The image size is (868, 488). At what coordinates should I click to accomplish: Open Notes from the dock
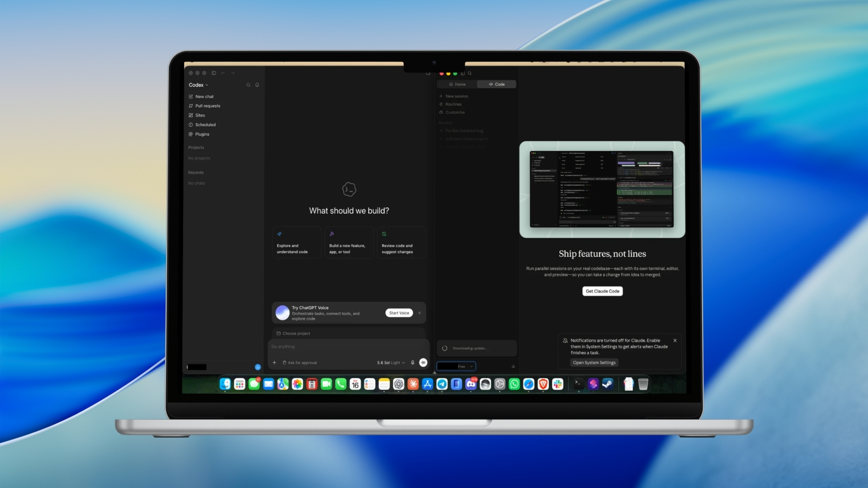[384, 384]
